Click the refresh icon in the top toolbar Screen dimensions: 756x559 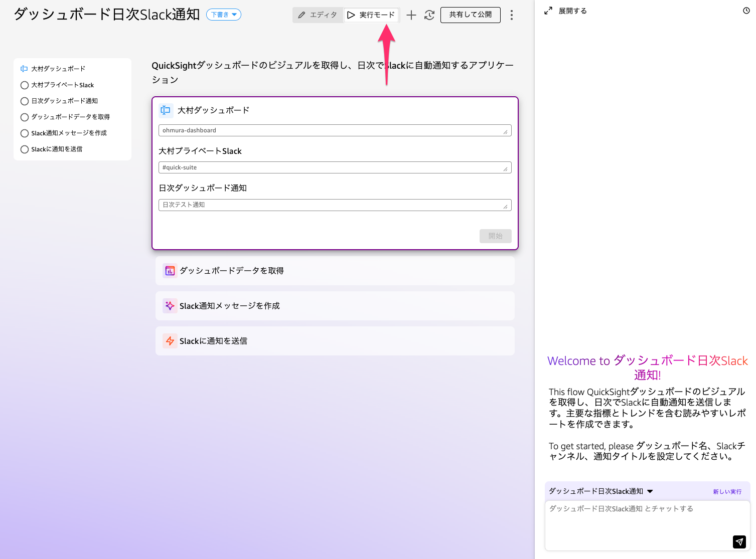(x=429, y=15)
